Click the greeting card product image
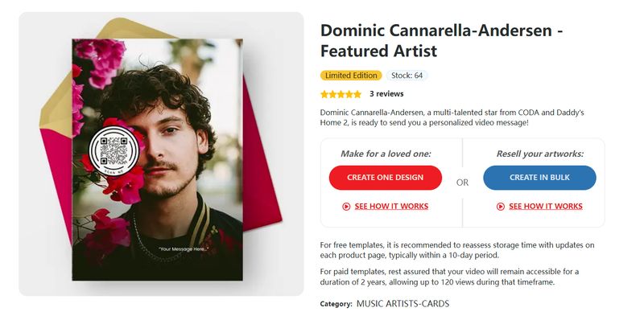Screen dimensions: 644x316 157,160
